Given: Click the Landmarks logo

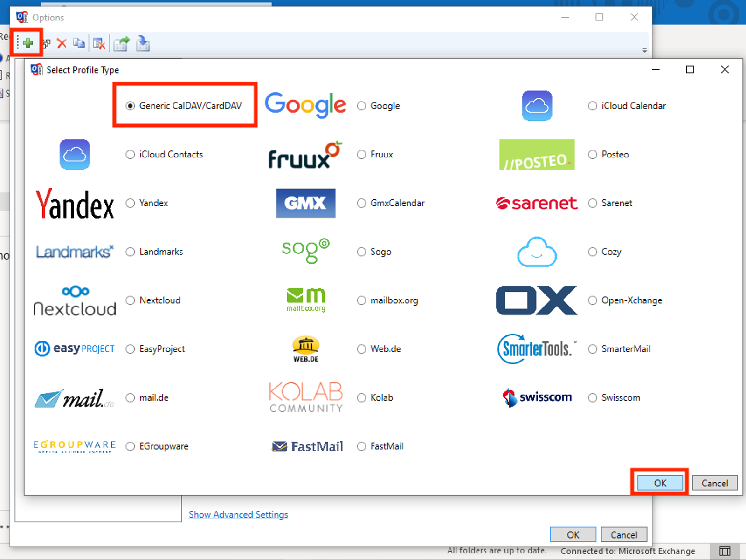Looking at the screenshot, I should [75, 252].
